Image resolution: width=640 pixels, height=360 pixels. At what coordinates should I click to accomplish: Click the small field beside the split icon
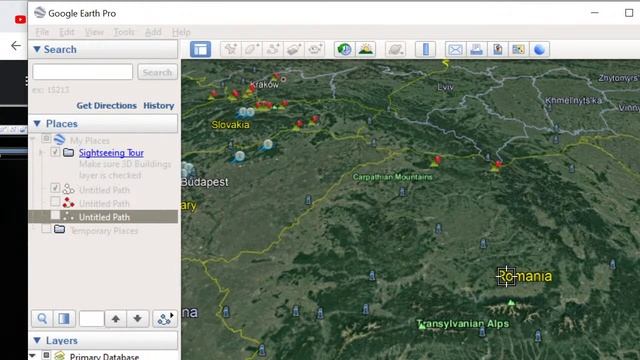point(92,318)
